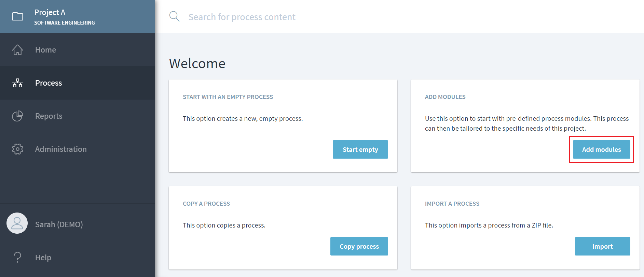Viewport: 644px width, 277px height.
Task: Click the Project A Software Engineering header
Action: 65,17
